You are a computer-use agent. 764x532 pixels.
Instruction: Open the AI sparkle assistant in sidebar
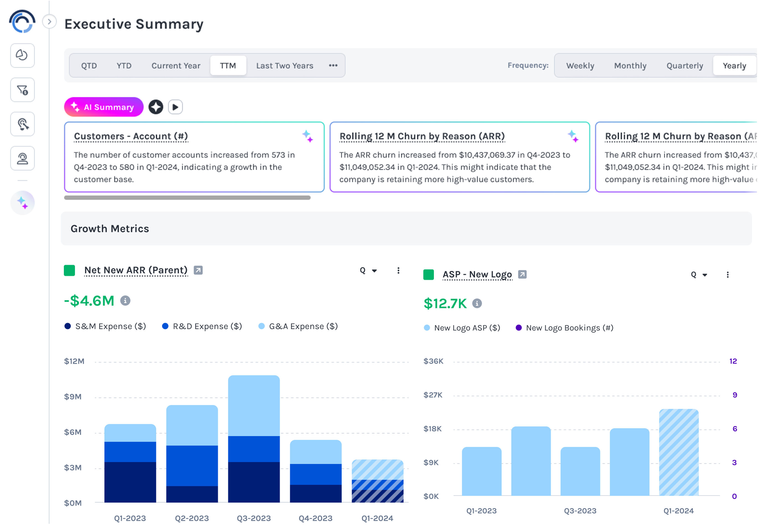tap(22, 203)
